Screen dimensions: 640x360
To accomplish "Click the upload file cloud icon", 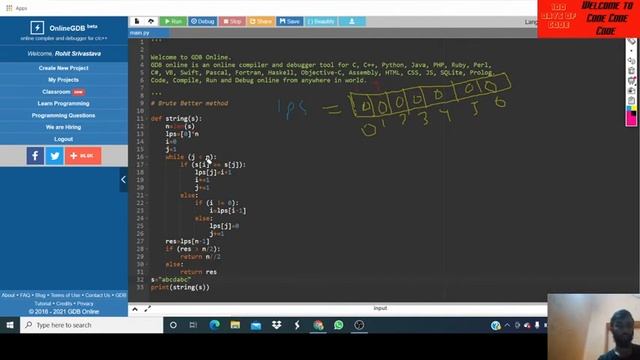I will tap(151, 21).
